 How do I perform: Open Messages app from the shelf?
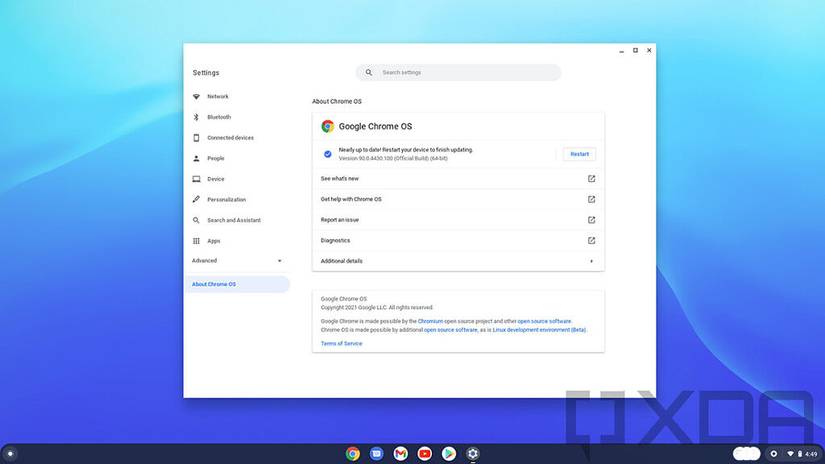tap(377, 453)
